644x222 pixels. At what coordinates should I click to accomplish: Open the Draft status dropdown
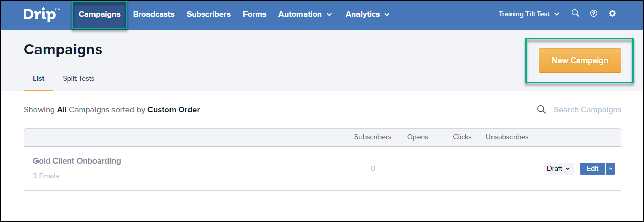tap(558, 168)
